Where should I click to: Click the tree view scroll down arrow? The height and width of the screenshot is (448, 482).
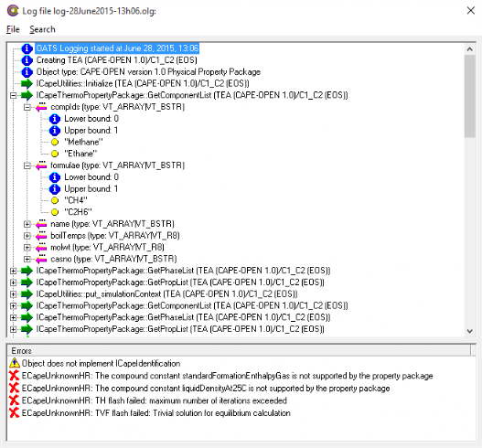(x=470, y=331)
